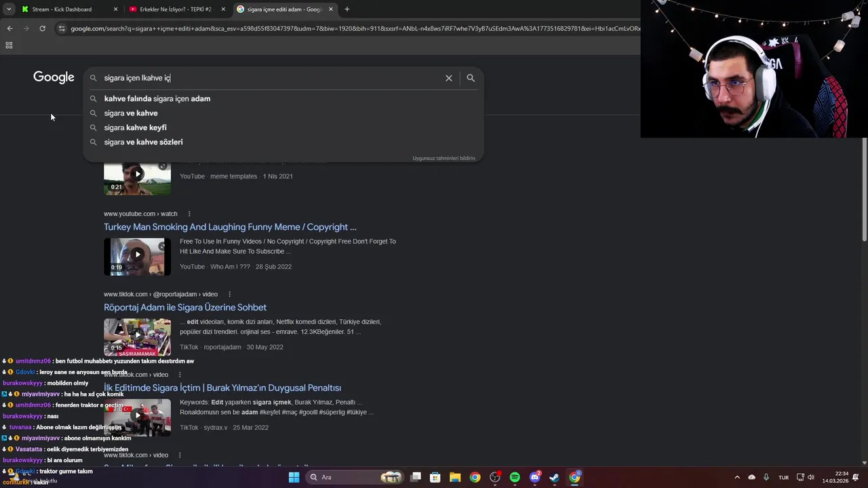This screenshot has width=868, height=488.
Task: Show hidden system tray icons
Action: click(737, 477)
